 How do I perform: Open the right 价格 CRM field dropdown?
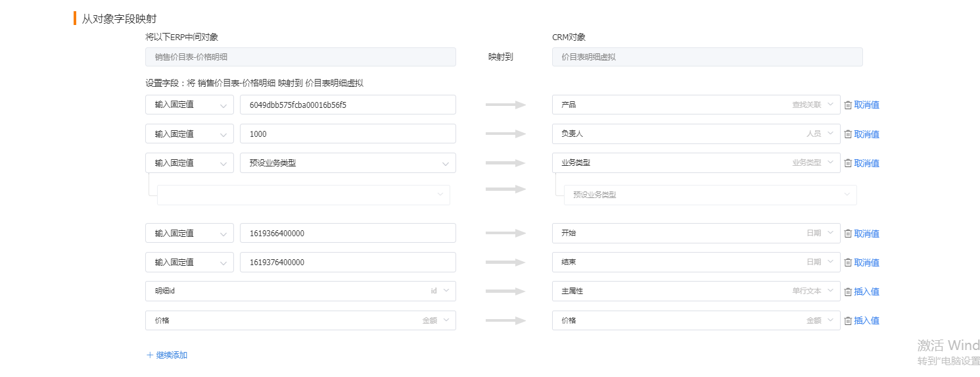pos(696,320)
